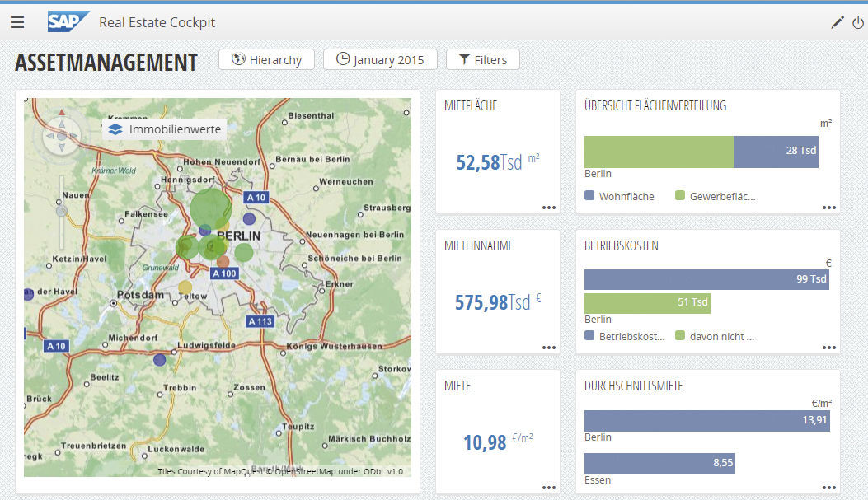Click the SAP logo in the header
Image resolution: width=868 pixels, height=500 pixels.
[x=69, y=21]
